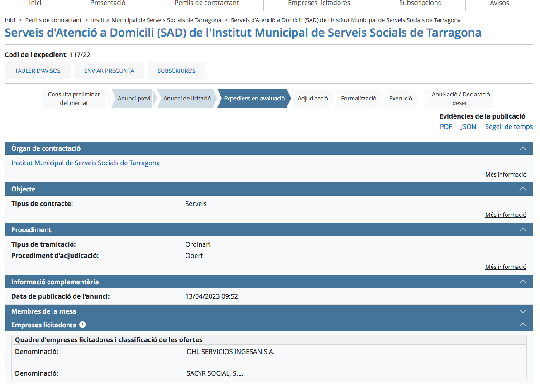Go to the Subscripcions menu item
The image size is (540, 392).
point(420,3)
